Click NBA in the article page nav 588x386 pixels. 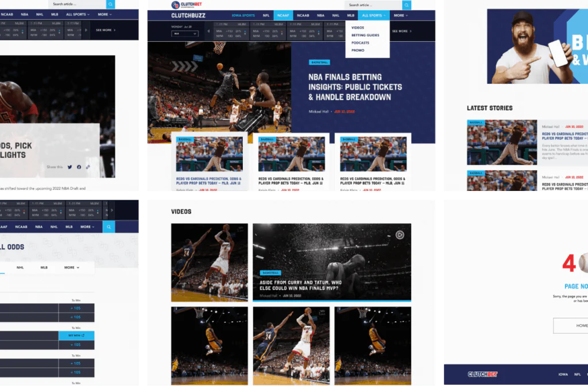coord(24,14)
